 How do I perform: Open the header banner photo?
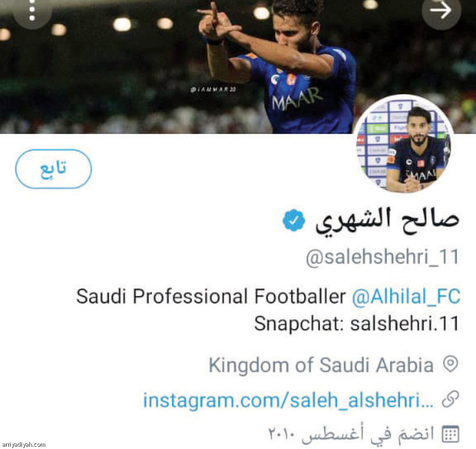238,67
